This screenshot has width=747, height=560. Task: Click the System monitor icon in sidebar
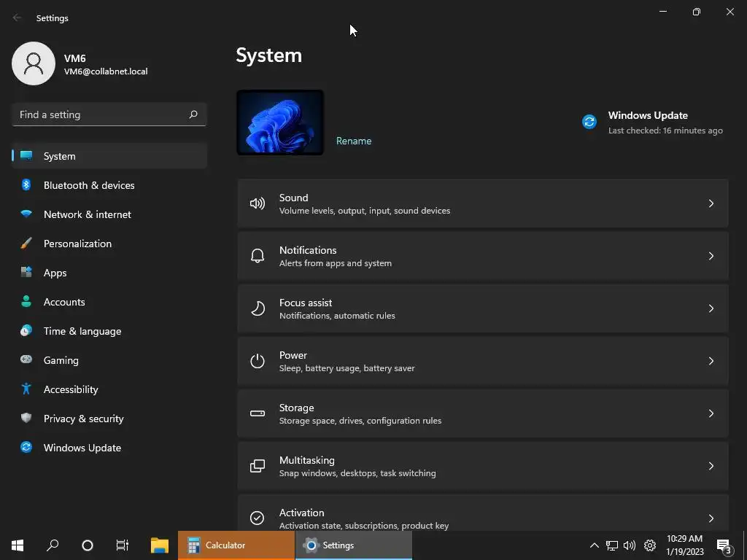pyautogui.click(x=26, y=156)
